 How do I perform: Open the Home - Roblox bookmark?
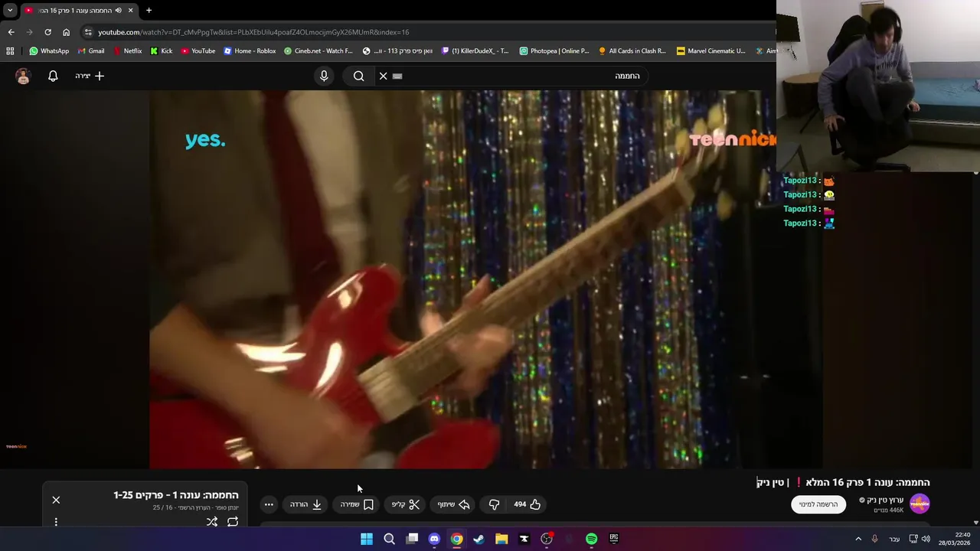pyautogui.click(x=250, y=51)
